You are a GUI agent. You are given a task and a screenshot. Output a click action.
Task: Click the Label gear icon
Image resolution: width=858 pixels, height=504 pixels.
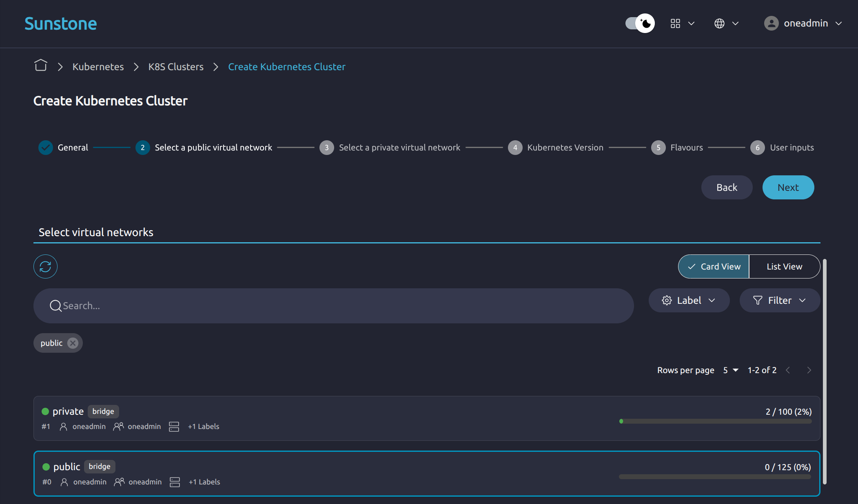click(x=667, y=301)
